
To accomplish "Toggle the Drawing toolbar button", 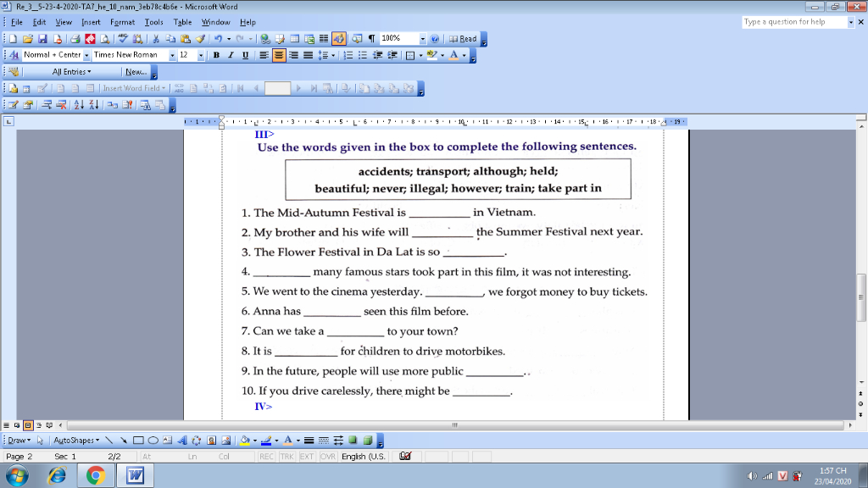I will (339, 39).
